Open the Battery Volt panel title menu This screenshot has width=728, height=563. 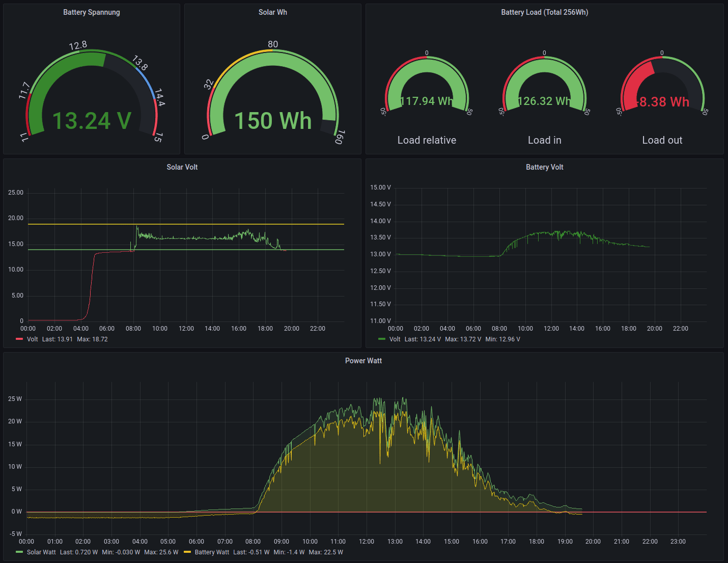click(x=545, y=167)
